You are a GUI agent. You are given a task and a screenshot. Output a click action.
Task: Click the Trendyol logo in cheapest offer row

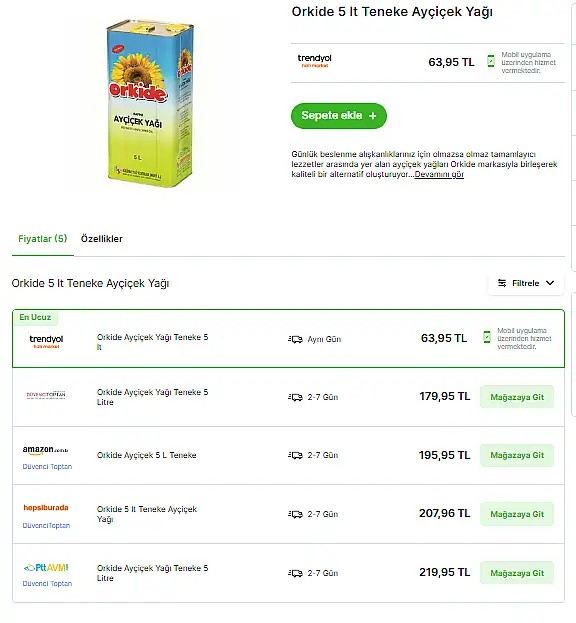pyautogui.click(x=46, y=341)
